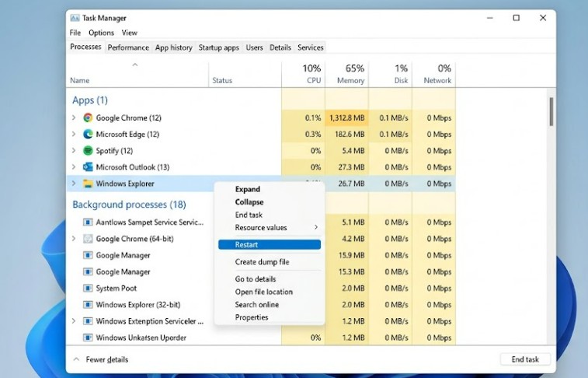
Task: Click the Windows Unkatsen Uporder icon
Action: tap(88, 338)
